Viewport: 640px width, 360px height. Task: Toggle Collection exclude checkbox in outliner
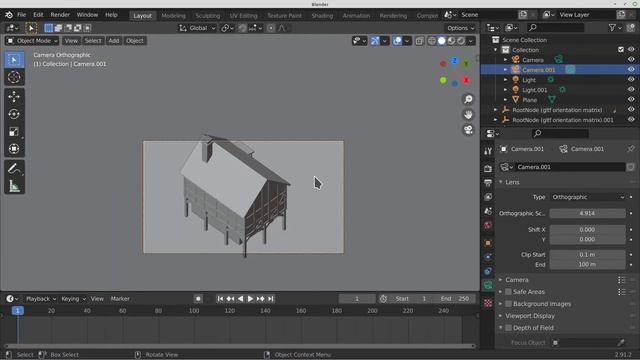coord(621,50)
